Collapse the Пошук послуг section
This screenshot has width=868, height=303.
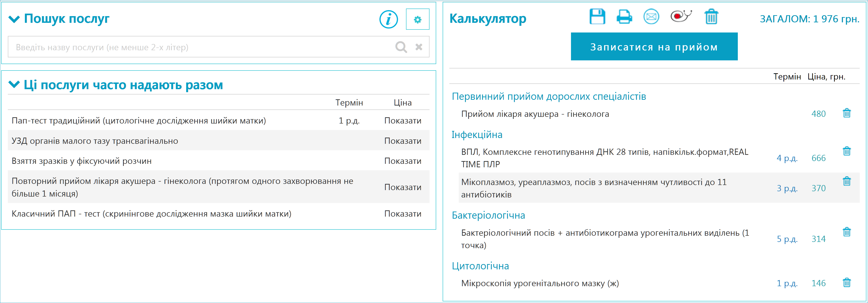click(14, 19)
